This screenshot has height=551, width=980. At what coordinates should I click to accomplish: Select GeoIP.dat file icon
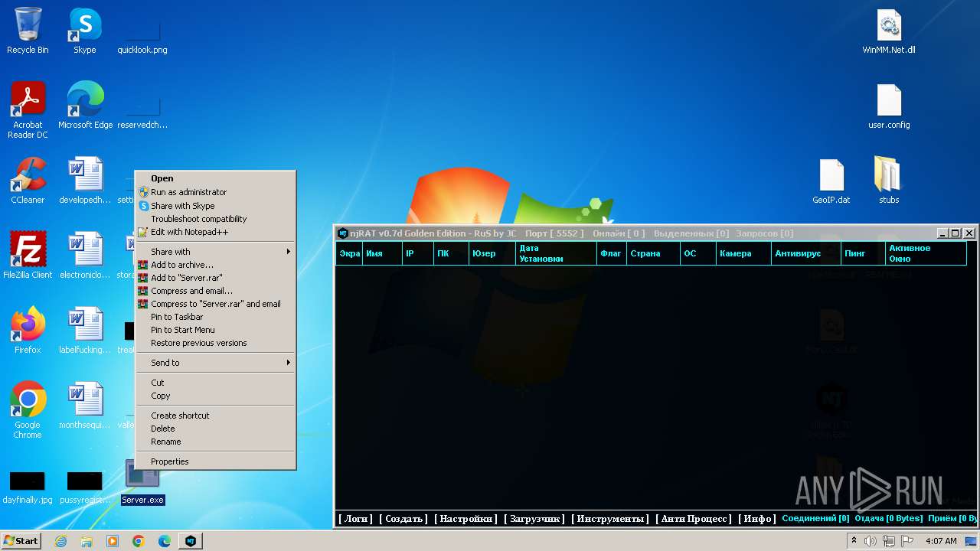point(831,181)
